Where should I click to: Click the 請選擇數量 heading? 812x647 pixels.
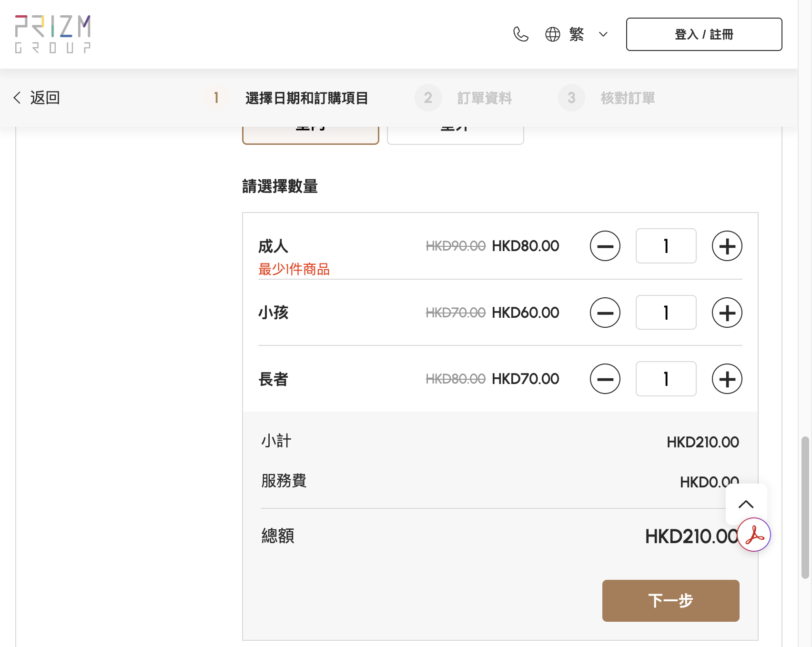280,186
